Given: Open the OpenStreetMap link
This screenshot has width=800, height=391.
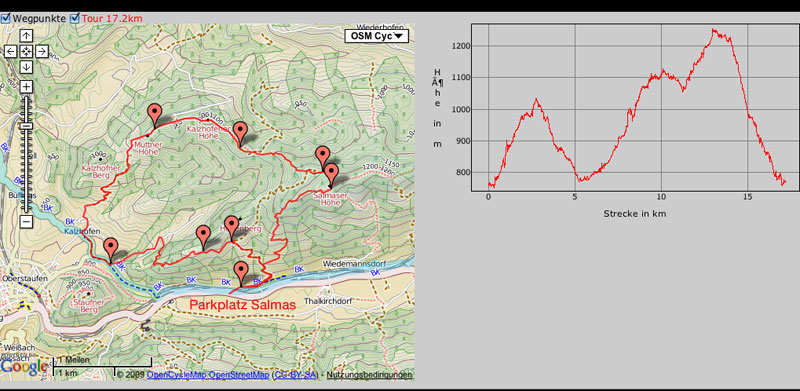Looking at the screenshot, I should pyautogui.click(x=239, y=375).
